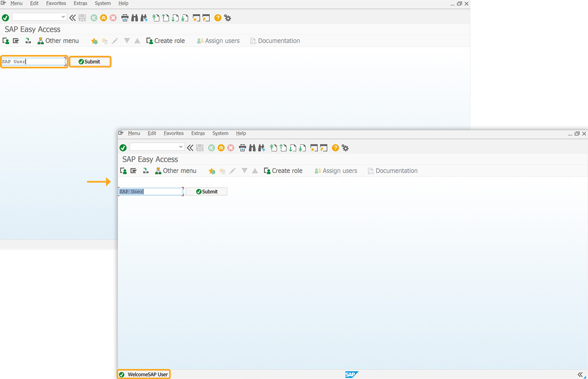Click Create role button in front window
This screenshot has height=379, width=588.
(283, 171)
